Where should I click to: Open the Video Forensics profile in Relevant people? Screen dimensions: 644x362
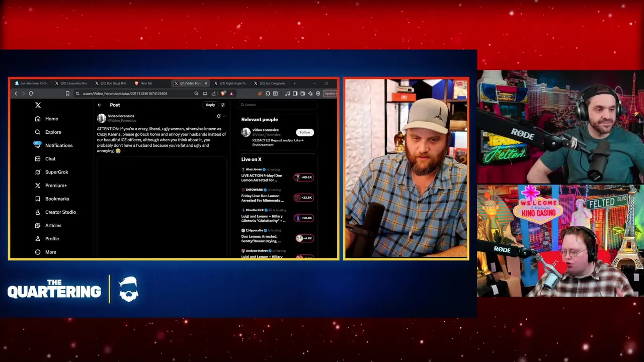tap(265, 130)
